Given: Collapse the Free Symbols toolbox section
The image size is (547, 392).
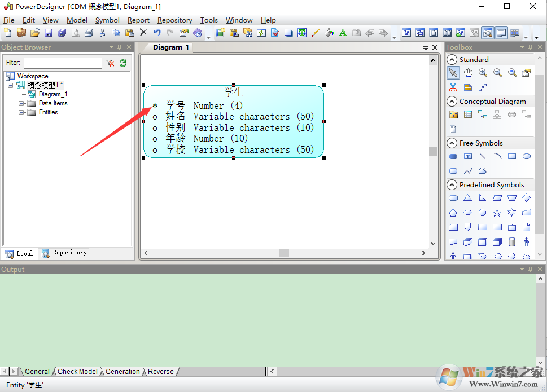Looking at the screenshot, I should point(452,143).
